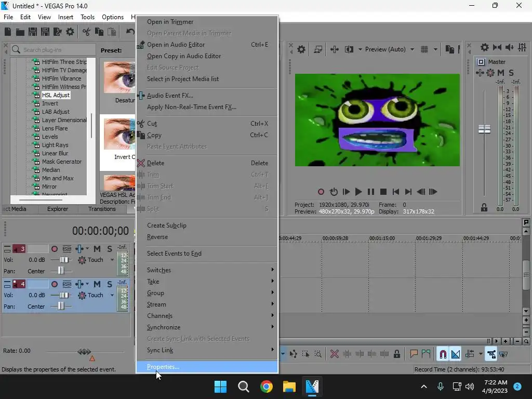Mute track 3 with M button
The width and height of the screenshot is (532, 399).
tap(97, 249)
